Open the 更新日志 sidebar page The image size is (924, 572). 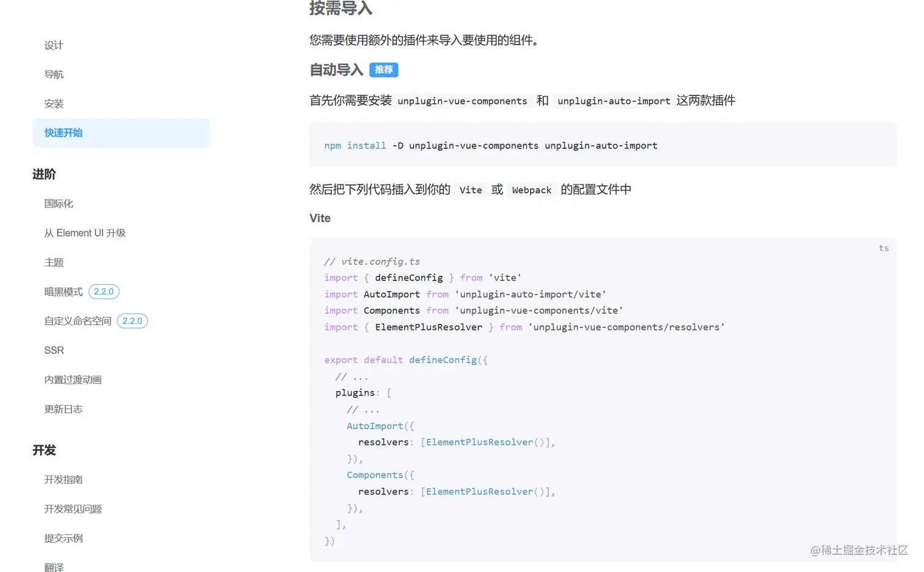tap(64, 409)
